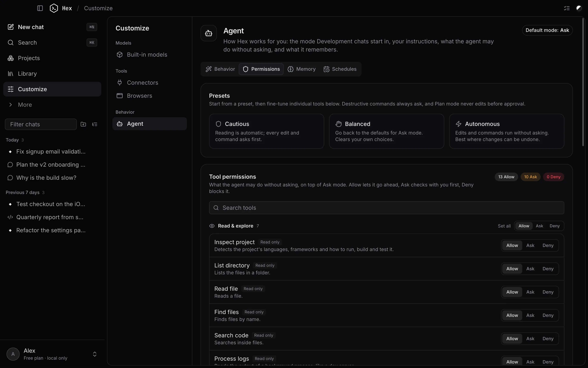Viewport: 588px width, 368px height.
Task: Select the Permissions tab
Action: click(x=261, y=69)
